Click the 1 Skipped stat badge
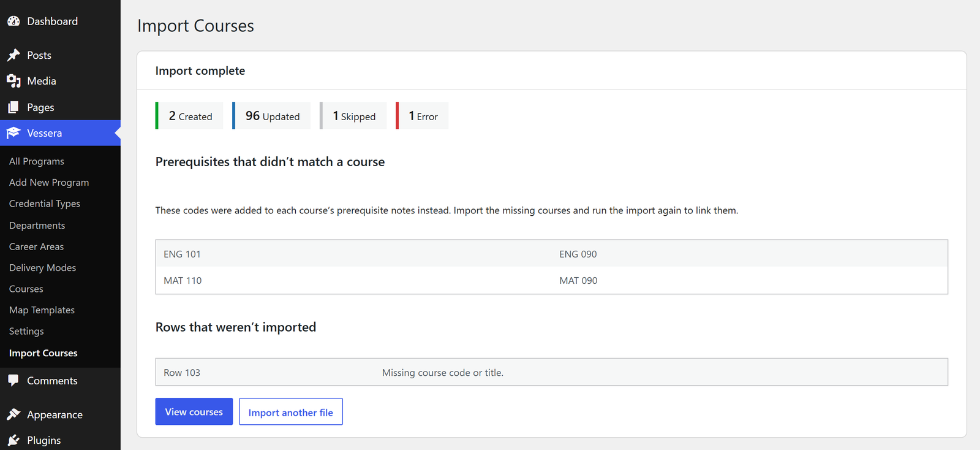Image resolution: width=980 pixels, height=450 pixels. (353, 115)
